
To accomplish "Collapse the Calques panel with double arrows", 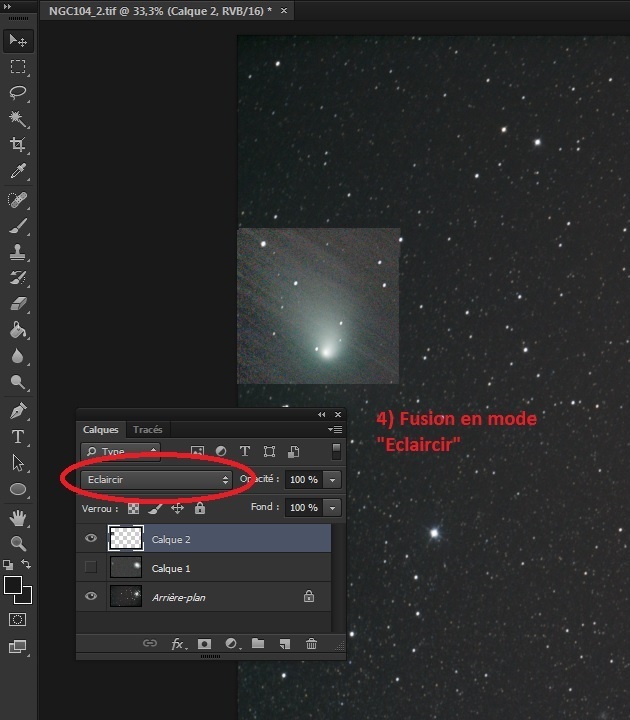I will (x=321, y=415).
